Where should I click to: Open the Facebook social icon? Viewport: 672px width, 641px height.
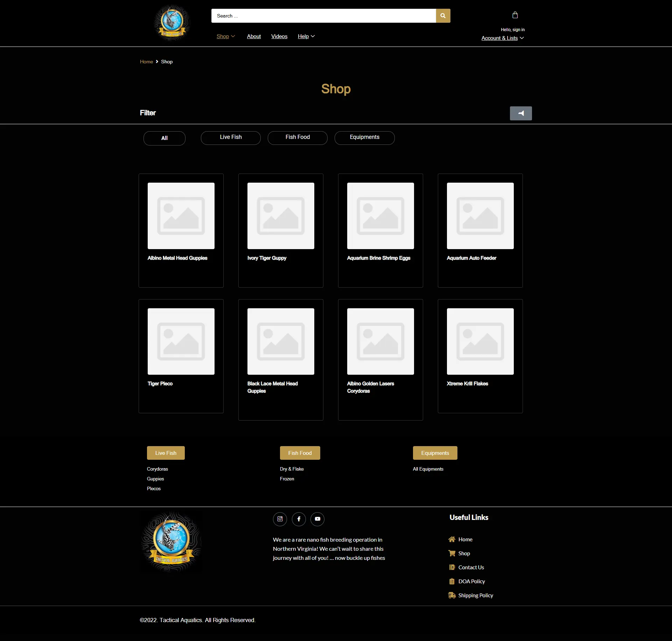(299, 519)
